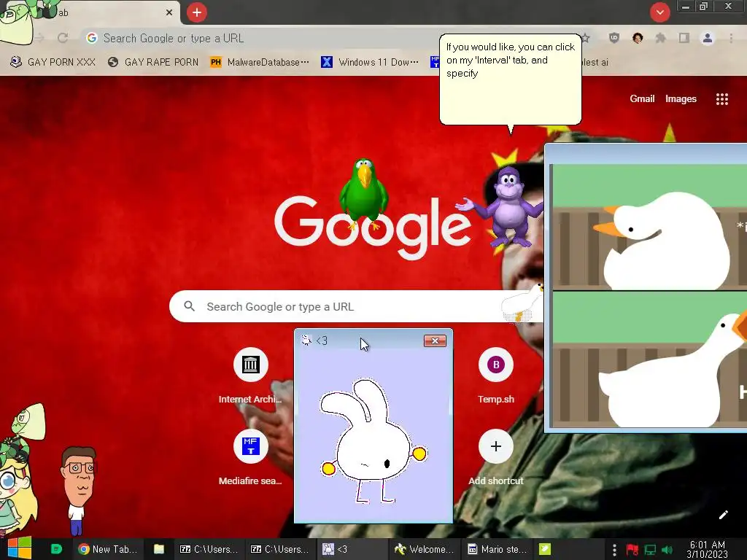Image resolution: width=747 pixels, height=560 pixels.
Task: Click the green Peedy parrot agent
Action: 364,192
